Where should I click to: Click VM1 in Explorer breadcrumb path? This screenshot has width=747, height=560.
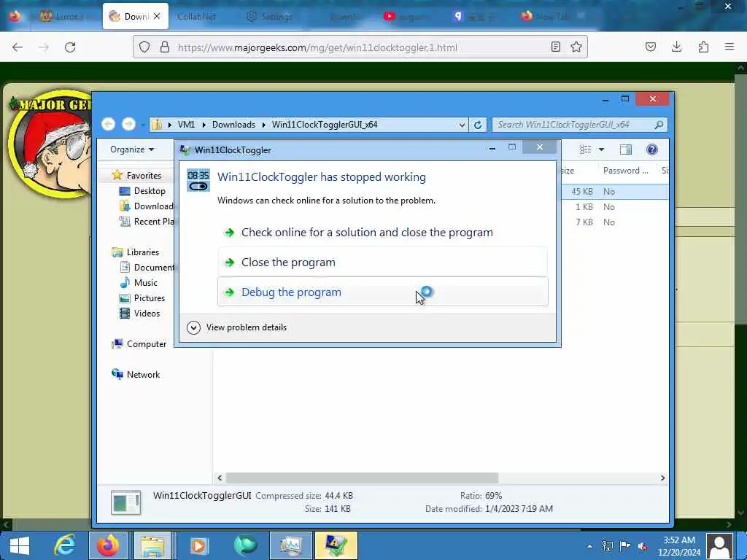pos(186,124)
